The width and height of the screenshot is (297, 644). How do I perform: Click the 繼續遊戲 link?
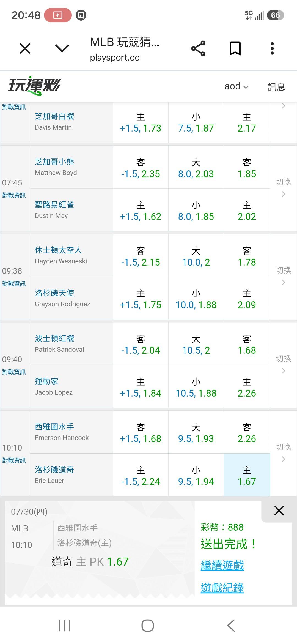(222, 565)
